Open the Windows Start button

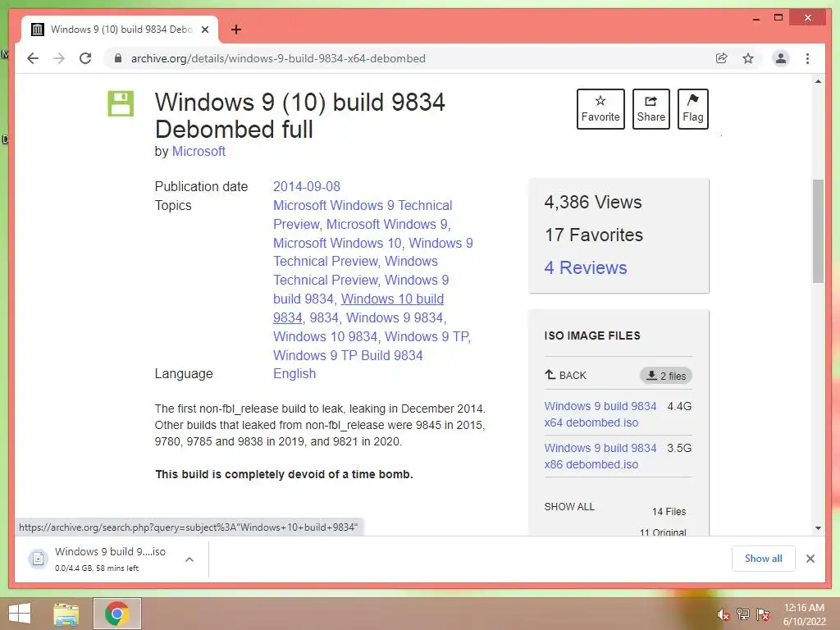pos(20,614)
